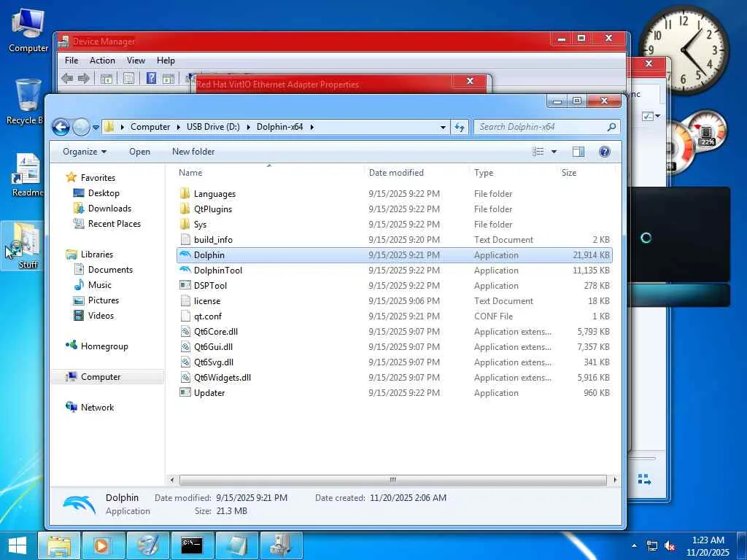Open Command Prompt from taskbar

192,545
